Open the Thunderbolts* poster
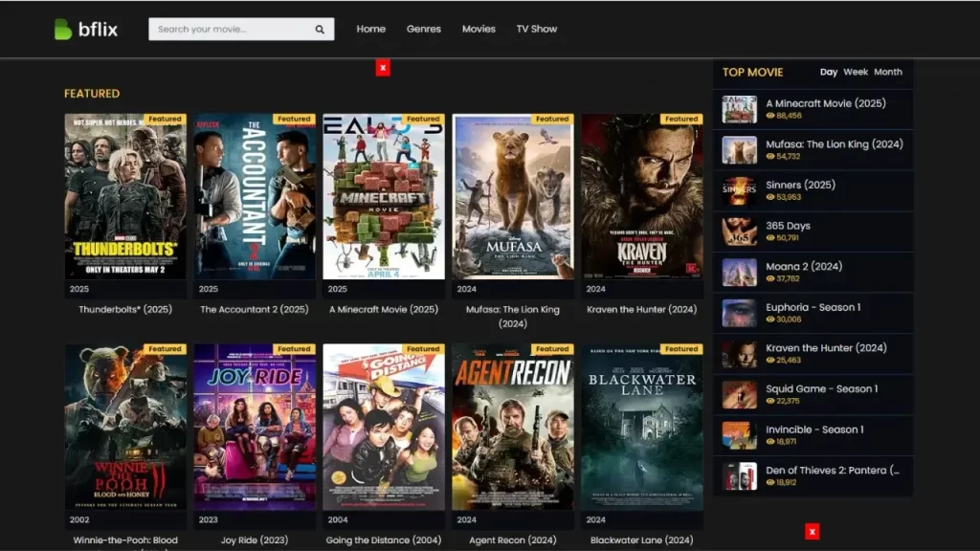This screenshot has height=551, width=980. [x=125, y=196]
